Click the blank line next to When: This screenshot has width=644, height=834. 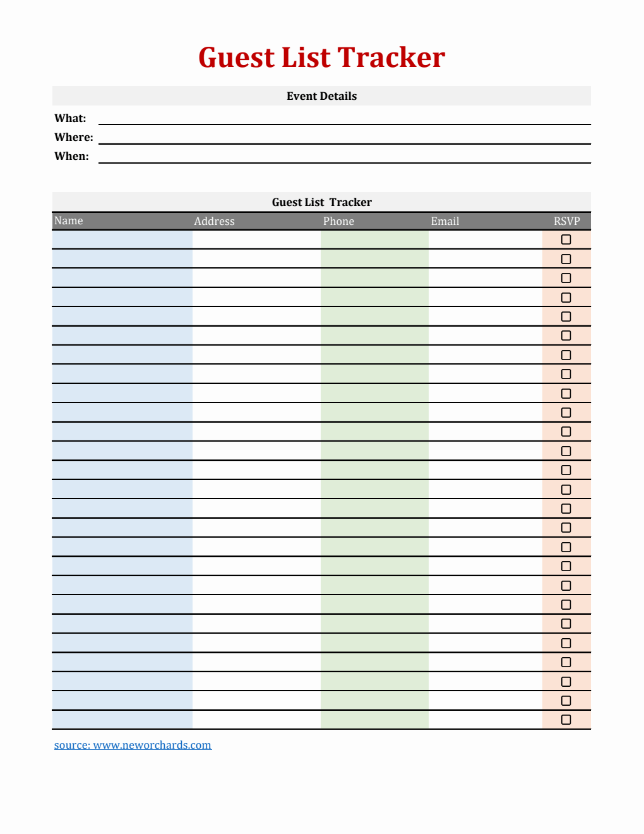coord(344,156)
